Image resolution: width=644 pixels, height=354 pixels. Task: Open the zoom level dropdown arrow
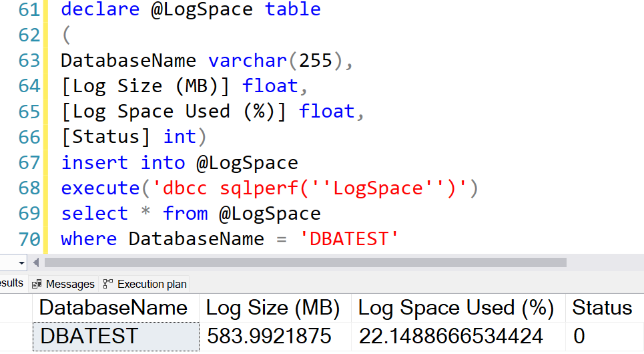point(21,262)
